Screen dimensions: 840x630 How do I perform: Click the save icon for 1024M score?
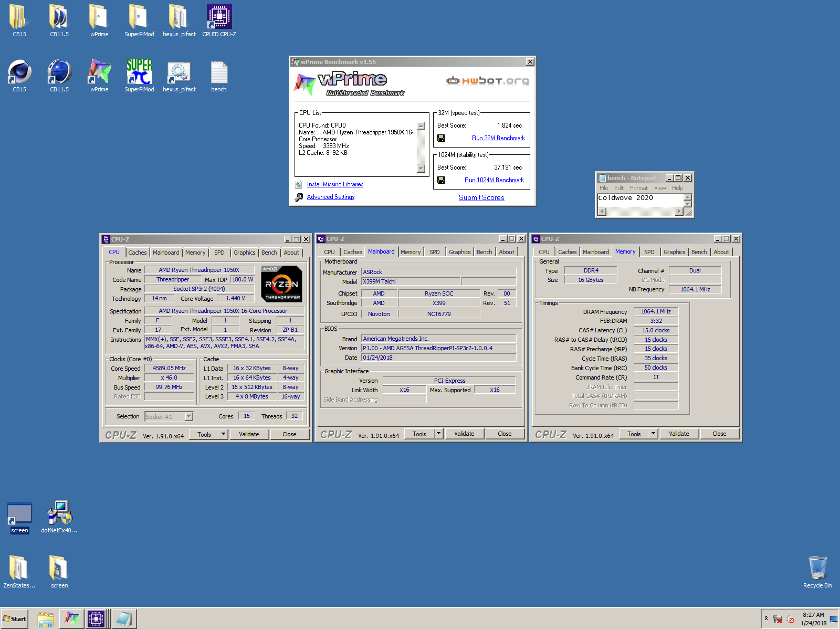pos(441,180)
